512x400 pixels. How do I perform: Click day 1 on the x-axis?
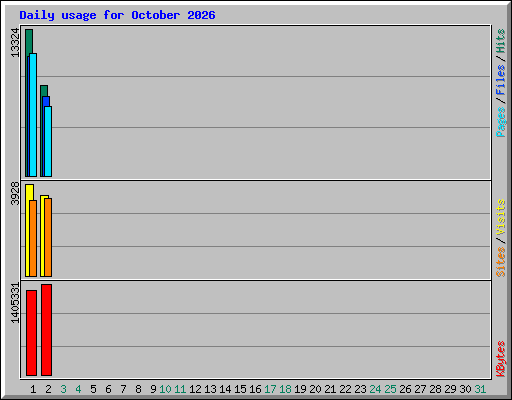[33, 389]
